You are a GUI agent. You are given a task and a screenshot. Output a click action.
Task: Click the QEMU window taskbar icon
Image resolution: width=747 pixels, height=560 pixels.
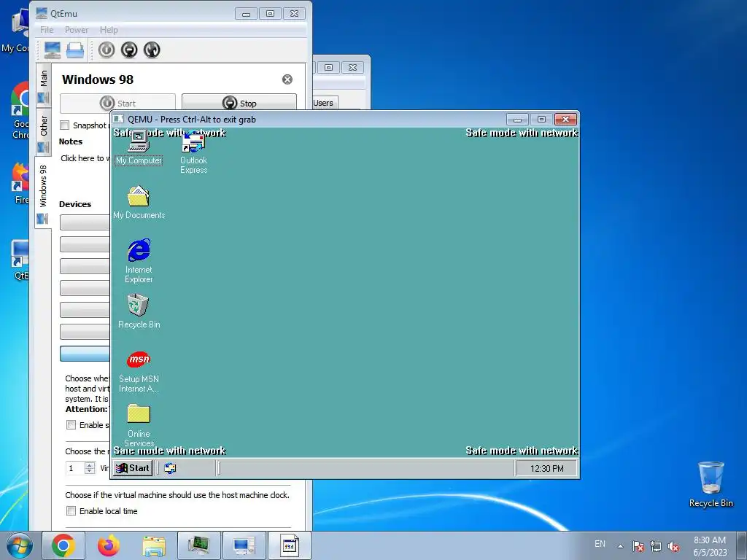point(289,545)
